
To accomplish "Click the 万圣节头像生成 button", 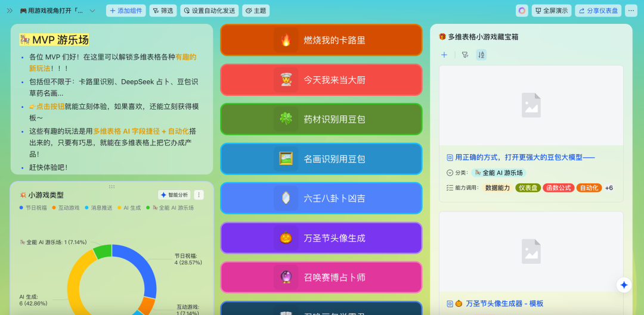I will coord(321,238).
